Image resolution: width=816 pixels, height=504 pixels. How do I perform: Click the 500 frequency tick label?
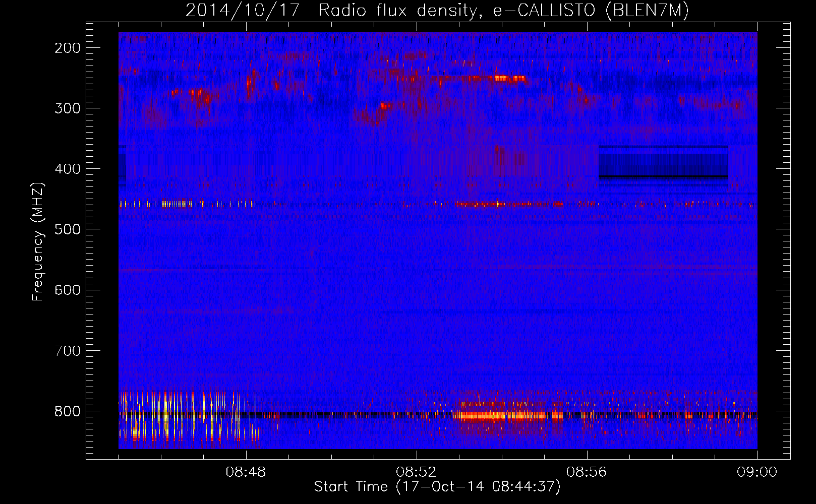[68, 229]
